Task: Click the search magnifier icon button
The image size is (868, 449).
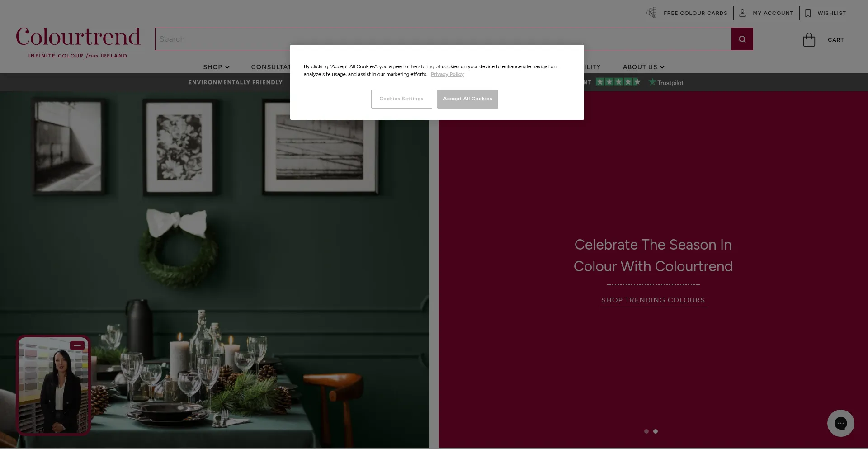Action: click(742, 39)
